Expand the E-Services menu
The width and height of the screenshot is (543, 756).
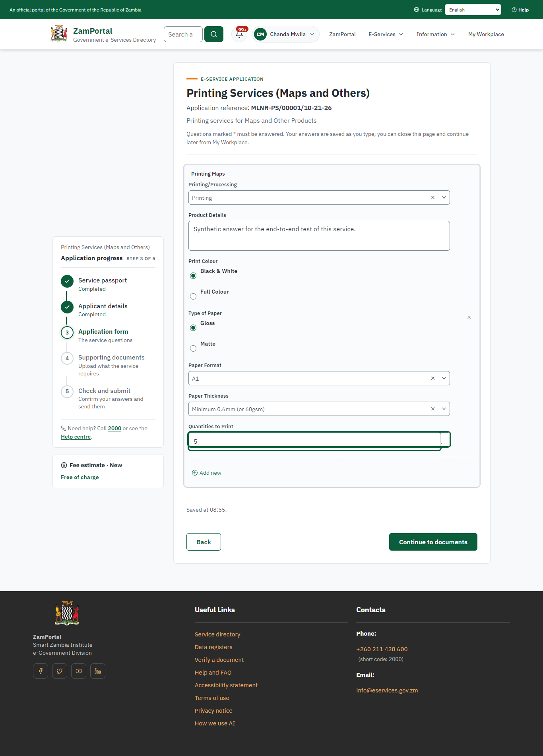[x=386, y=34]
